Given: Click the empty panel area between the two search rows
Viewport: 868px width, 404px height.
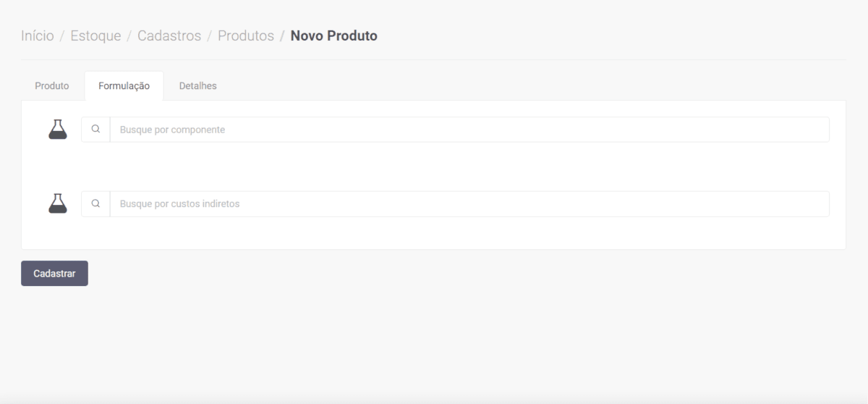Looking at the screenshot, I should click(434, 167).
